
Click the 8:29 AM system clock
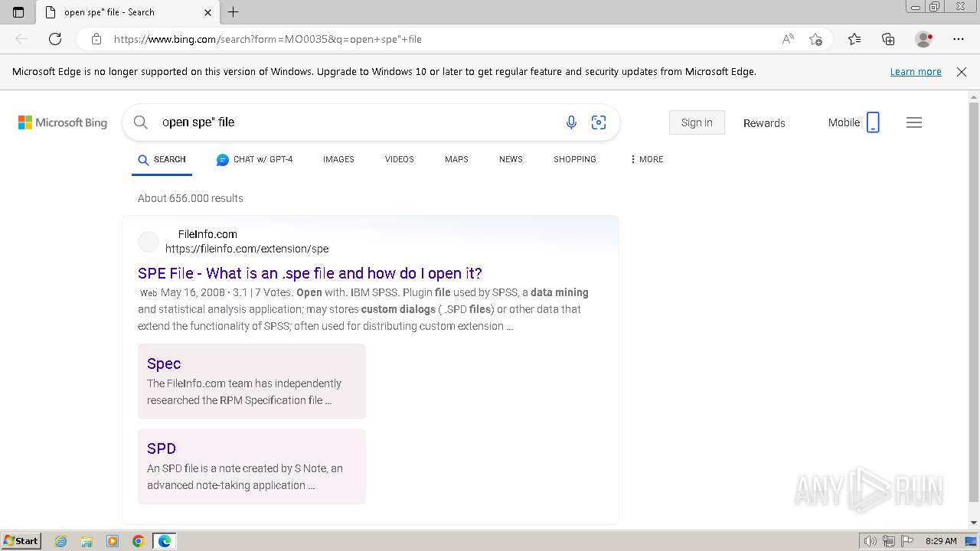tap(941, 541)
